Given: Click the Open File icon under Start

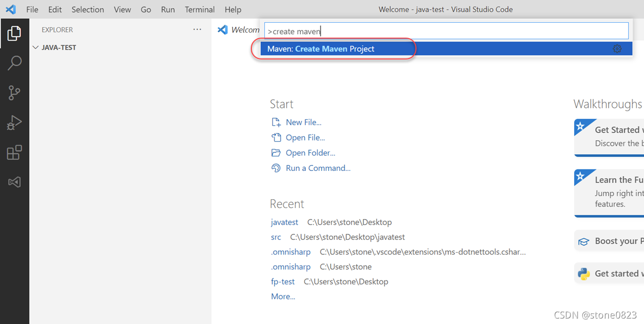Looking at the screenshot, I should coord(276,138).
